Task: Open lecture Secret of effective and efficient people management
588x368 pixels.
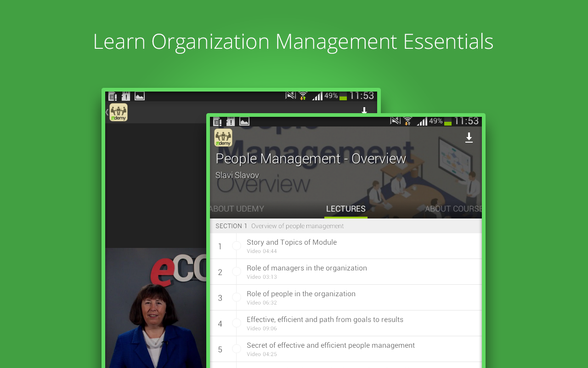Action: coord(346,349)
